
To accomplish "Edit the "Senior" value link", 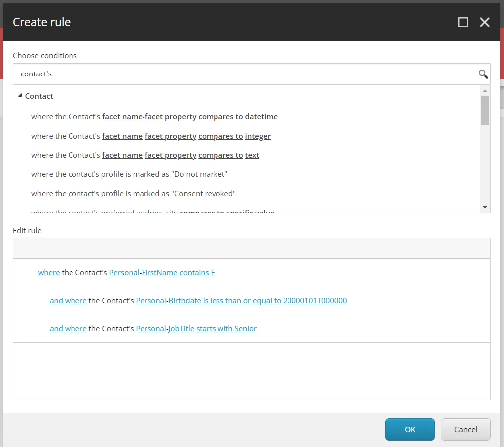I will coord(246,329).
